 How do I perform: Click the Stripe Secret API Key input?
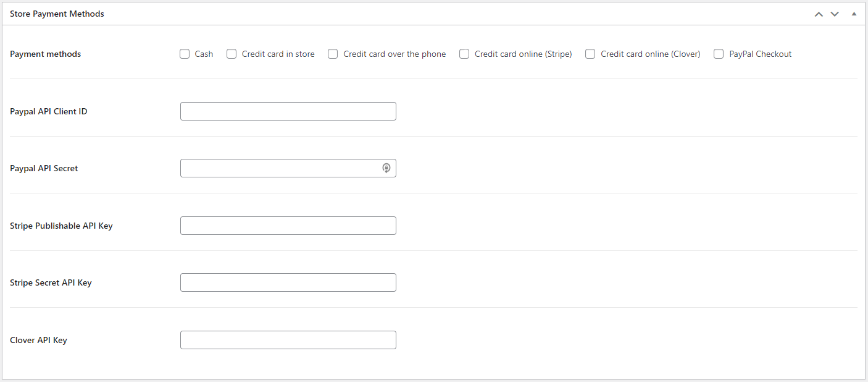(x=288, y=282)
